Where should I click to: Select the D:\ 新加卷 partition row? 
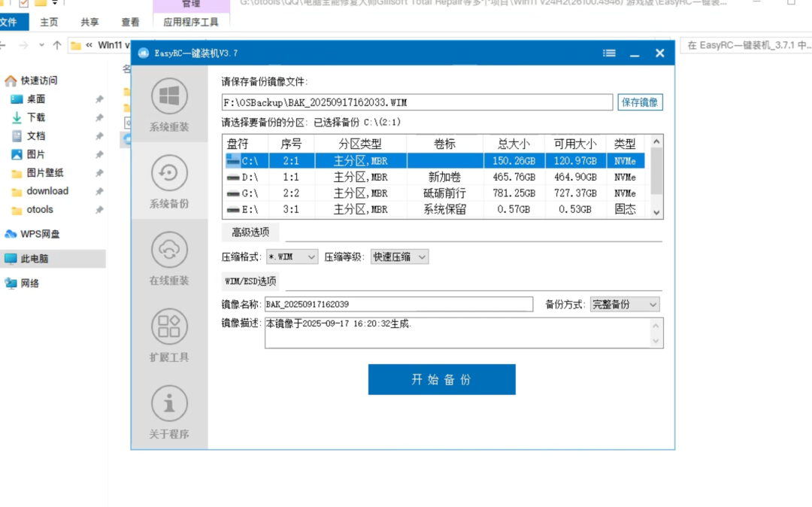tap(435, 177)
